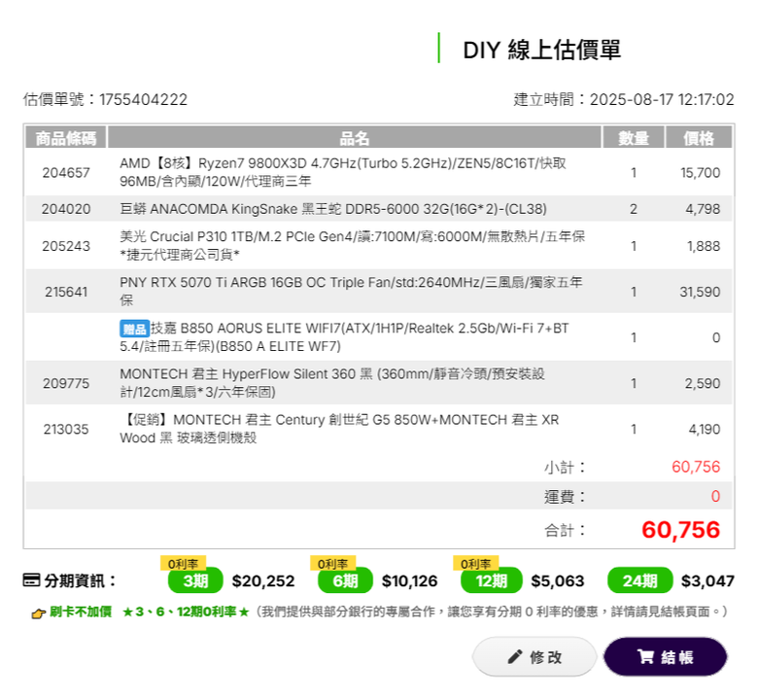This screenshot has width=758, height=700.
Task: Select the 3期 installment badge
Action: click(x=195, y=580)
